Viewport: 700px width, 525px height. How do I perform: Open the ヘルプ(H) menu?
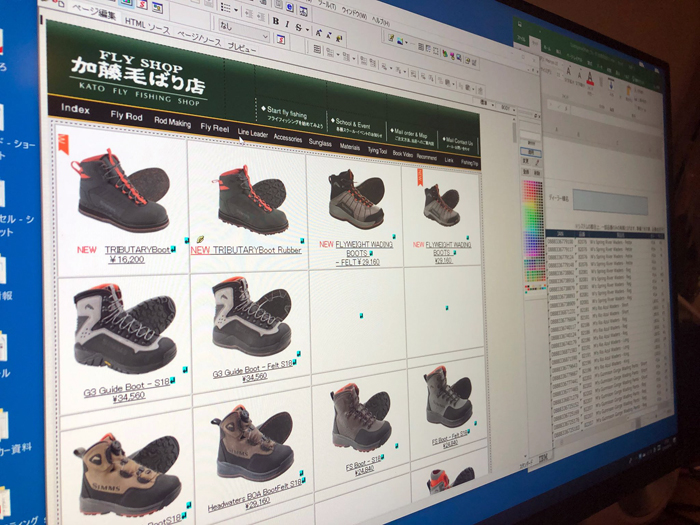(381, 21)
